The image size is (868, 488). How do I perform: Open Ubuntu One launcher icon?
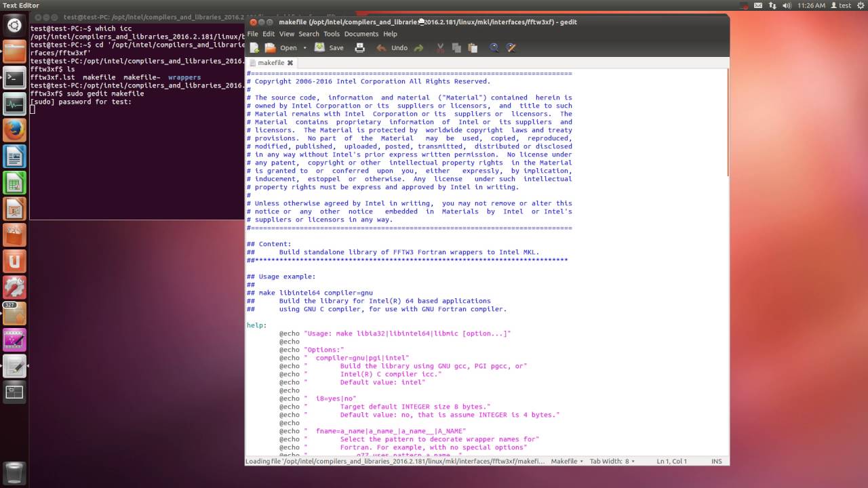14,261
